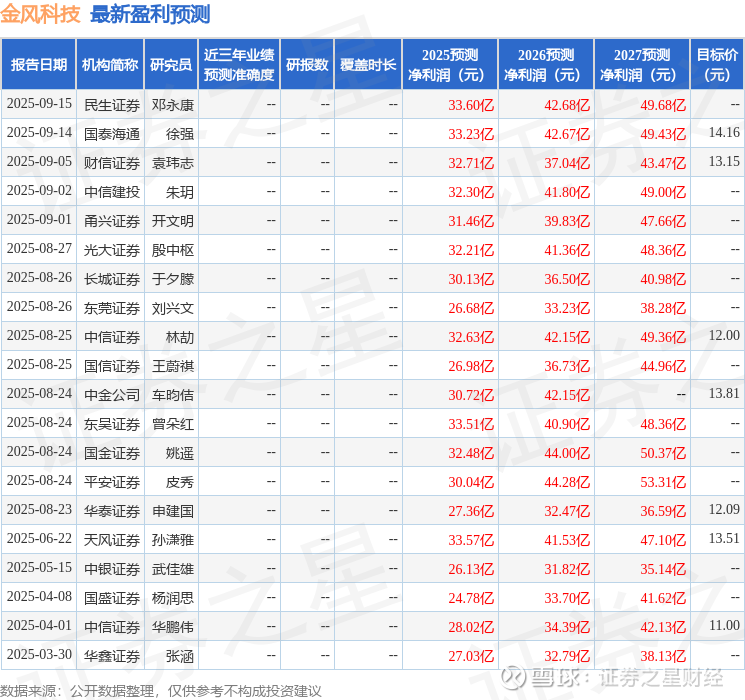Select the 光大证券 institution cell
The image size is (745, 700).
tap(112, 250)
